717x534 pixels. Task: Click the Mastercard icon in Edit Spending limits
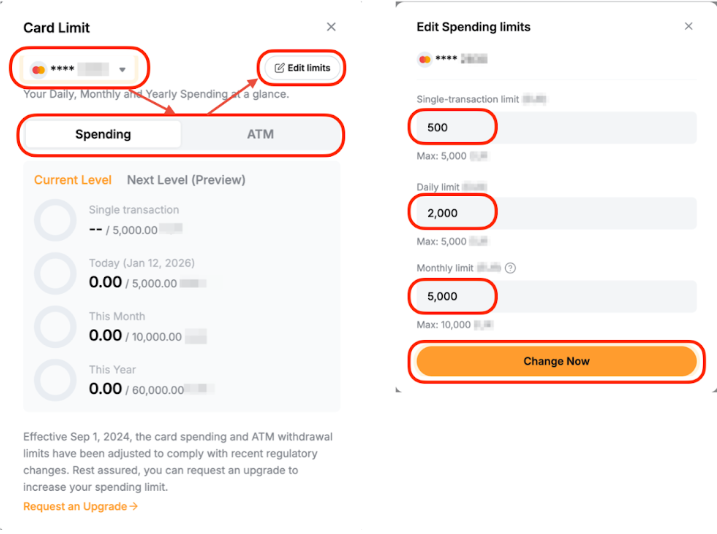[423, 59]
